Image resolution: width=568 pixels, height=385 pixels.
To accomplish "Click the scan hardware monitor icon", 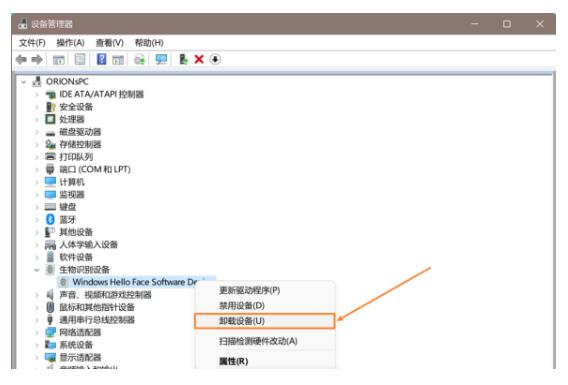I will pos(161,59).
